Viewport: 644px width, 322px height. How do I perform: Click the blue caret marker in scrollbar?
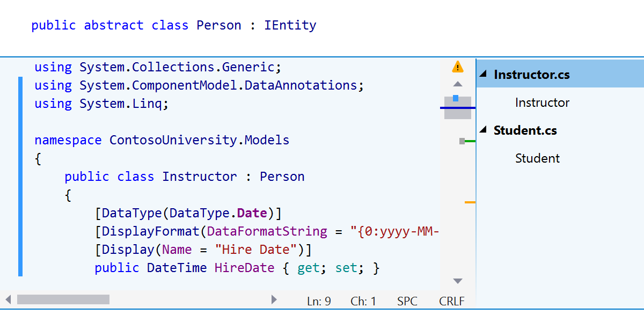[x=456, y=98]
